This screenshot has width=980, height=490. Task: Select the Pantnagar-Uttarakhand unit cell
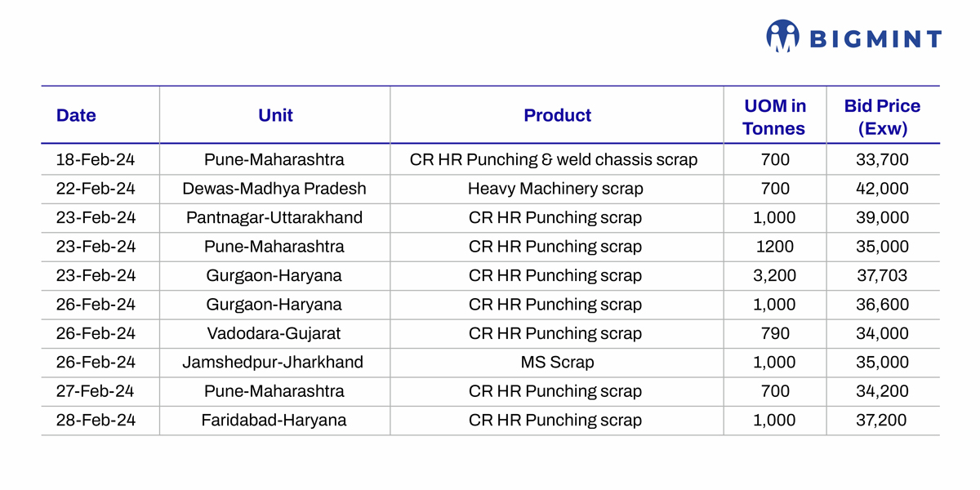pyautogui.click(x=274, y=218)
